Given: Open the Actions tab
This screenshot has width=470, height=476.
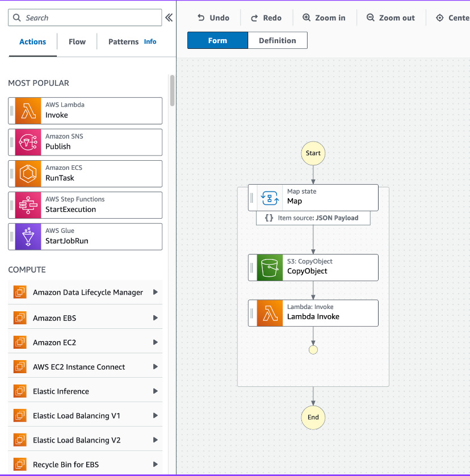Looking at the screenshot, I should pos(33,41).
